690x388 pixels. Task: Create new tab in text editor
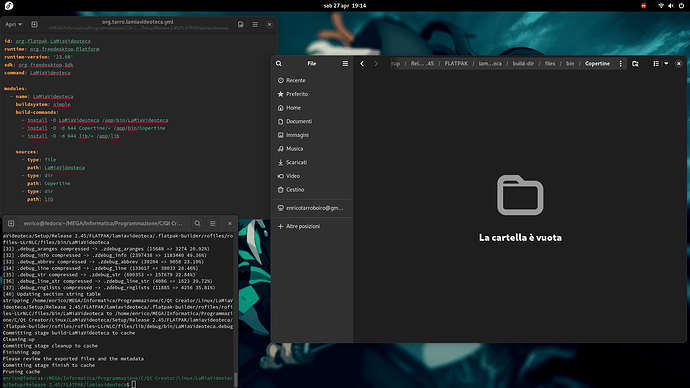[34, 25]
